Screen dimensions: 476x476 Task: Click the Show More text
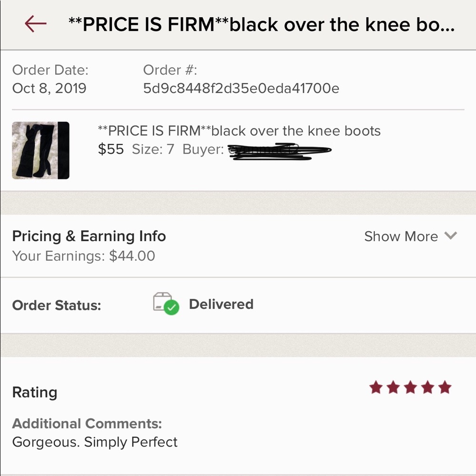[401, 236]
